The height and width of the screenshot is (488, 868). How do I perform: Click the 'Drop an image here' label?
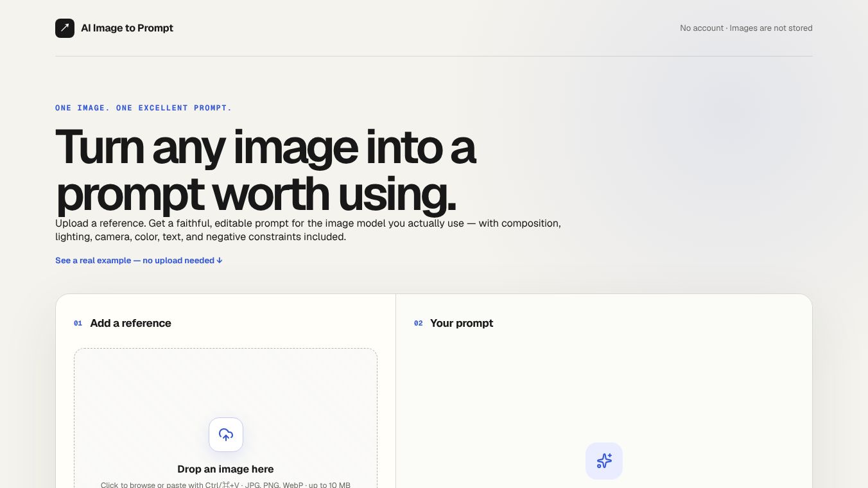click(x=226, y=469)
